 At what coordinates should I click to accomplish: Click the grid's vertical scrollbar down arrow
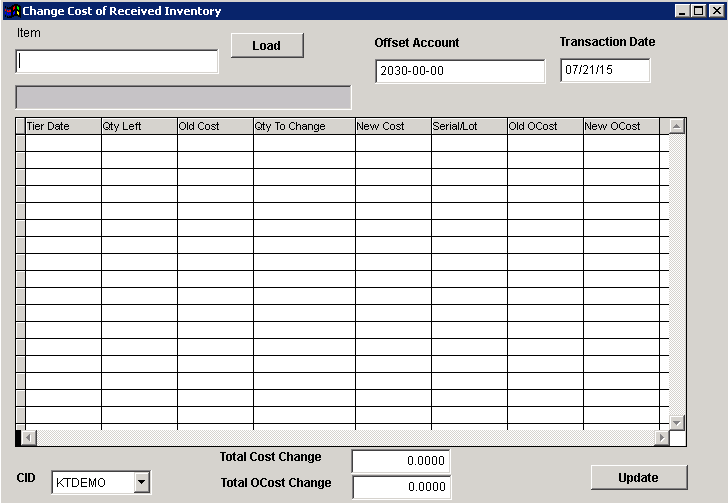click(x=677, y=422)
